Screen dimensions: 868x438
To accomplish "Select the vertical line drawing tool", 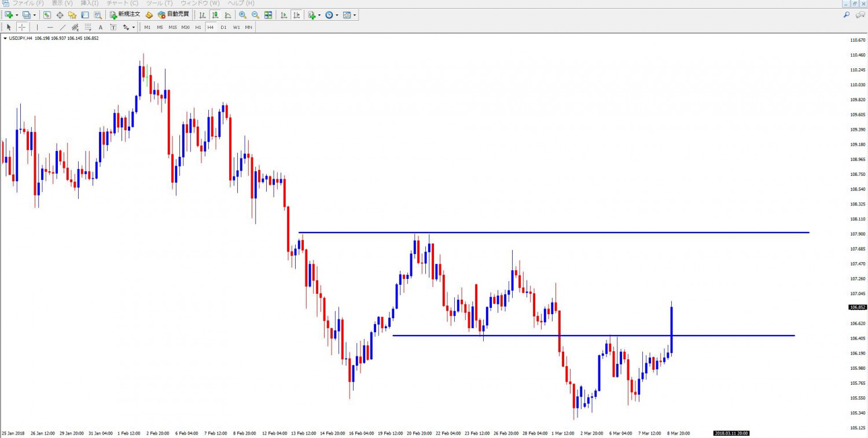I will 37,27.
